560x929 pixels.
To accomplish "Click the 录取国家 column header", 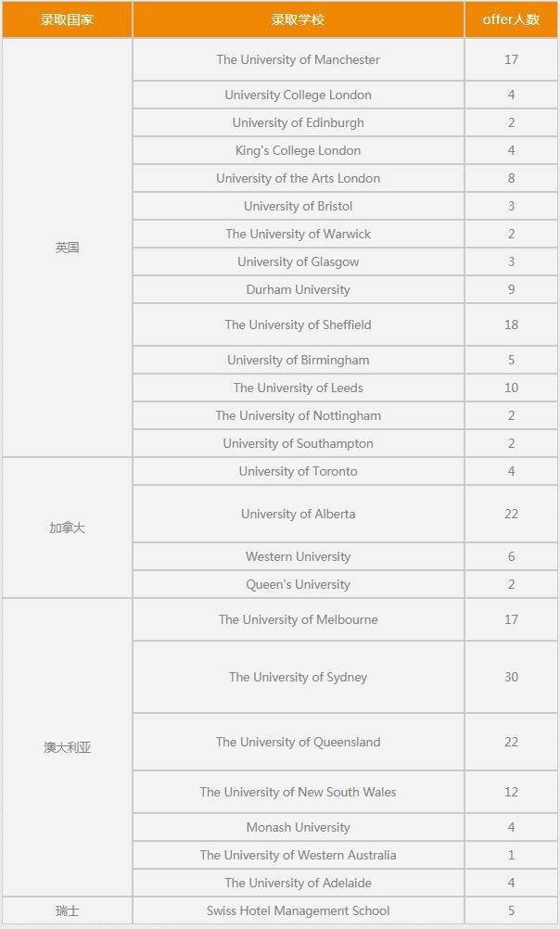I will [x=67, y=19].
